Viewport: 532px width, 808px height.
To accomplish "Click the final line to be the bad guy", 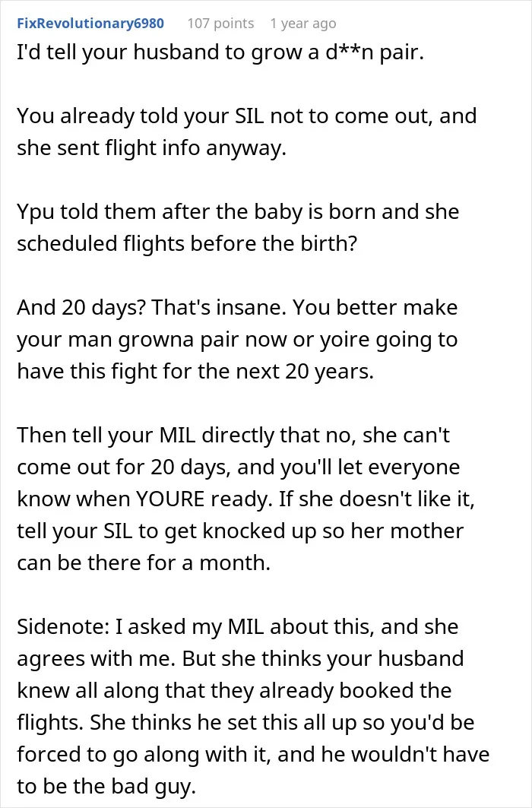I will pos(106,787).
